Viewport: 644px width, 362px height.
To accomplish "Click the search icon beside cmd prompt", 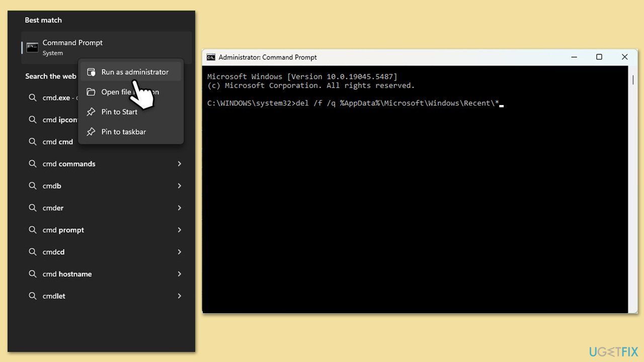I will click(x=33, y=230).
